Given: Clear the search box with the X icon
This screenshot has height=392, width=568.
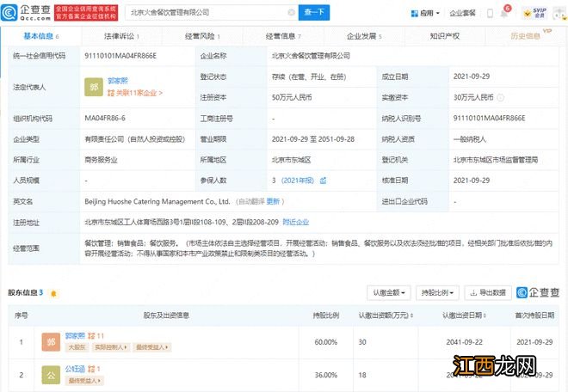Looking at the screenshot, I should (x=291, y=13).
